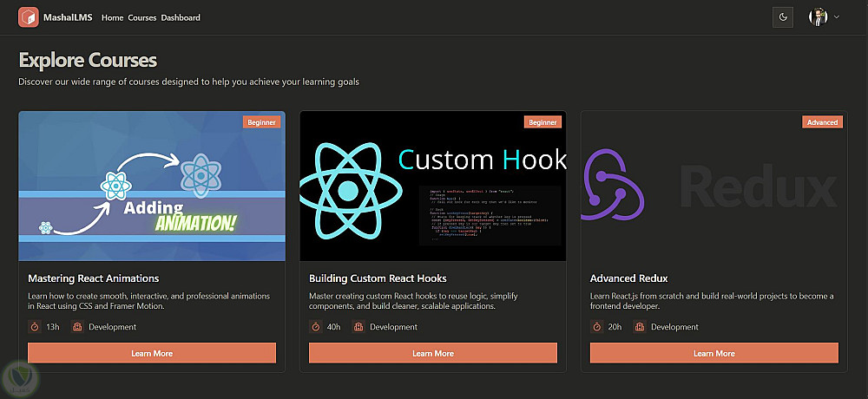Click the Custom React Hooks description text
868x399 pixels.
coord(413,301)
